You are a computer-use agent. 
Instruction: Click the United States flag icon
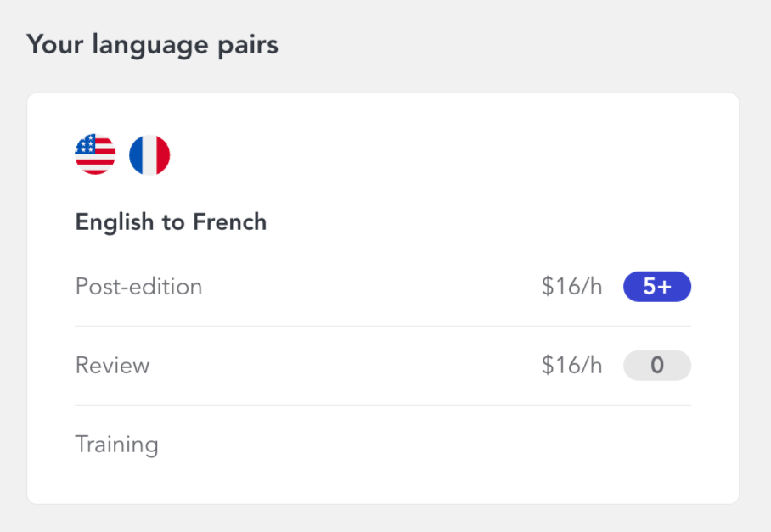click(x=95, y=154)
